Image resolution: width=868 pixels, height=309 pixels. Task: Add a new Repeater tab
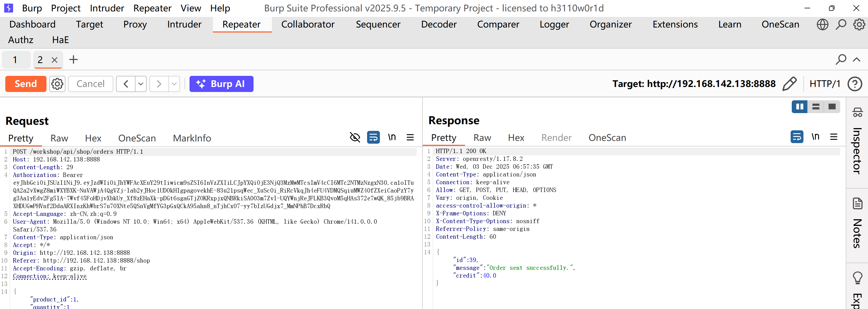73,60
